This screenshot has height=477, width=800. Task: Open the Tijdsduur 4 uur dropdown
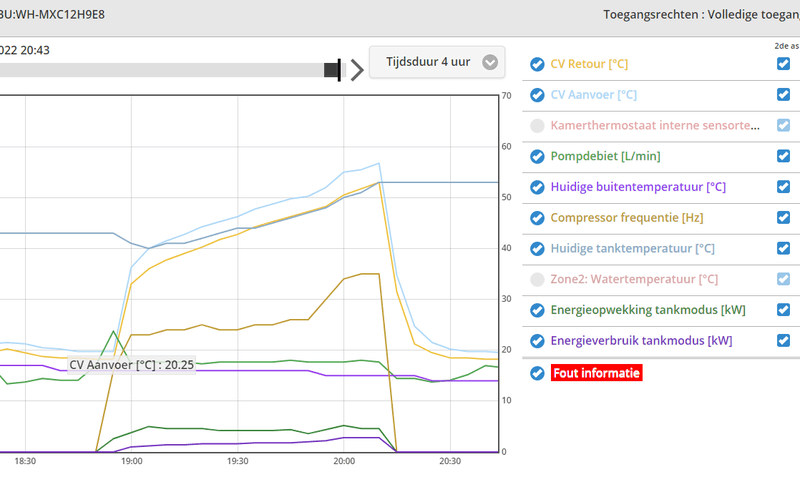tap(437, 62)
